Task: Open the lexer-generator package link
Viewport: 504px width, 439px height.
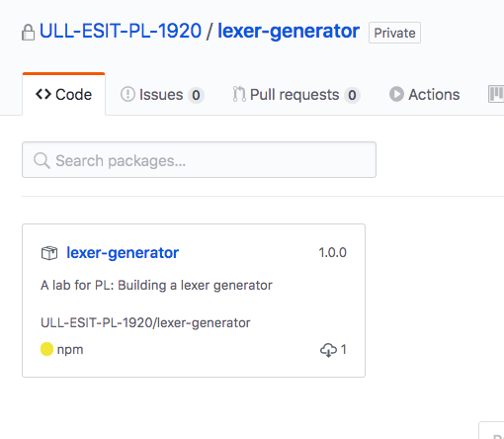Action: click(x=123, y=253)
